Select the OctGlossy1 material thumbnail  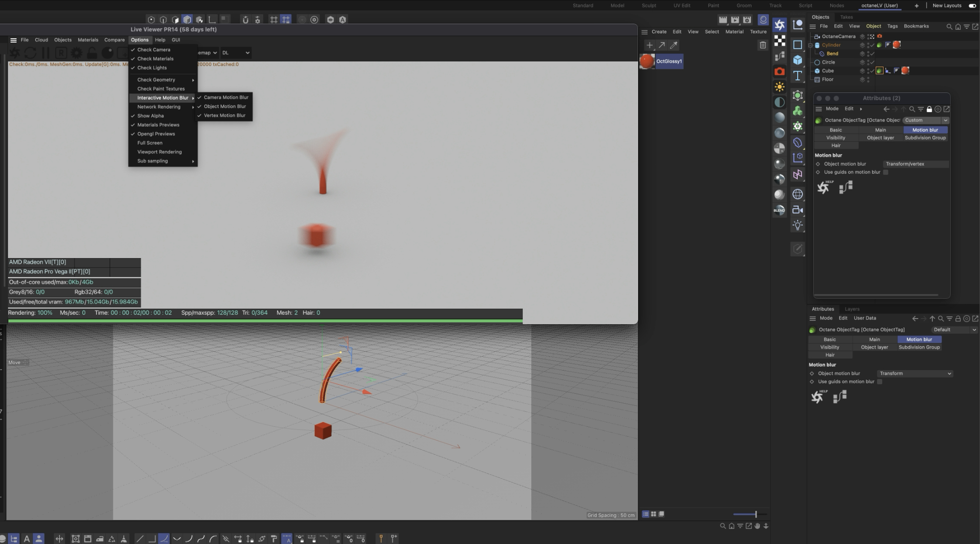pos(647,61)
